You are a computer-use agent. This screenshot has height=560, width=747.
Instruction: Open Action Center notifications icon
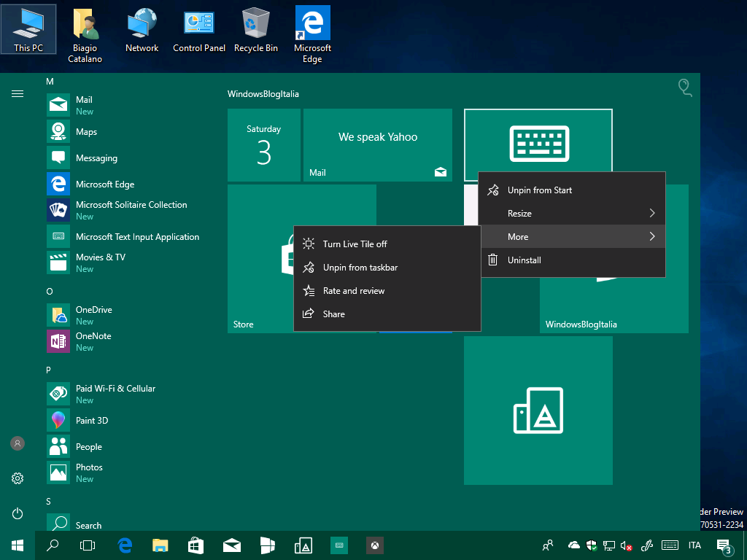coord(724,545)
